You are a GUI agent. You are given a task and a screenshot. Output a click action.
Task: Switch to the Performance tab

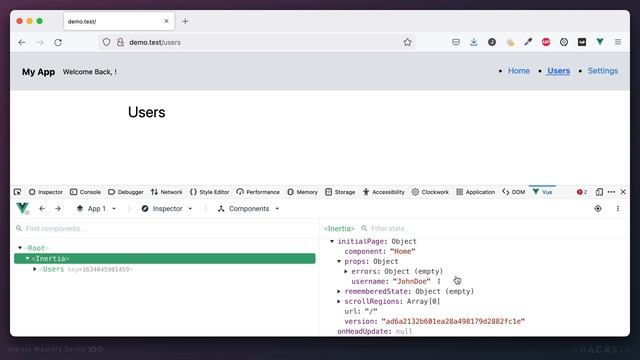pyautogui.click(x=258, y=192)
